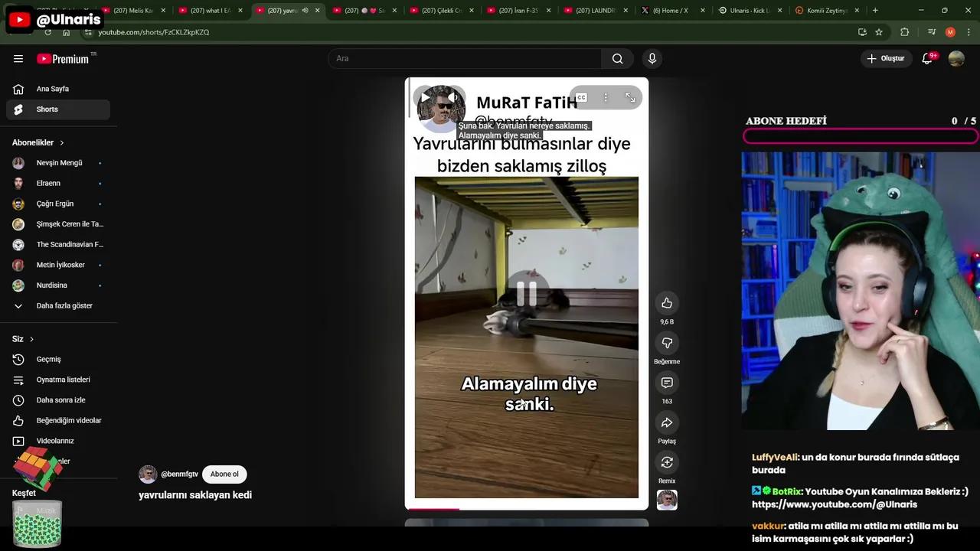Image resolution: width=980 pixels, height=551 pixels.
Task: Open Oynatma listeleri
Action: [58, 380]
